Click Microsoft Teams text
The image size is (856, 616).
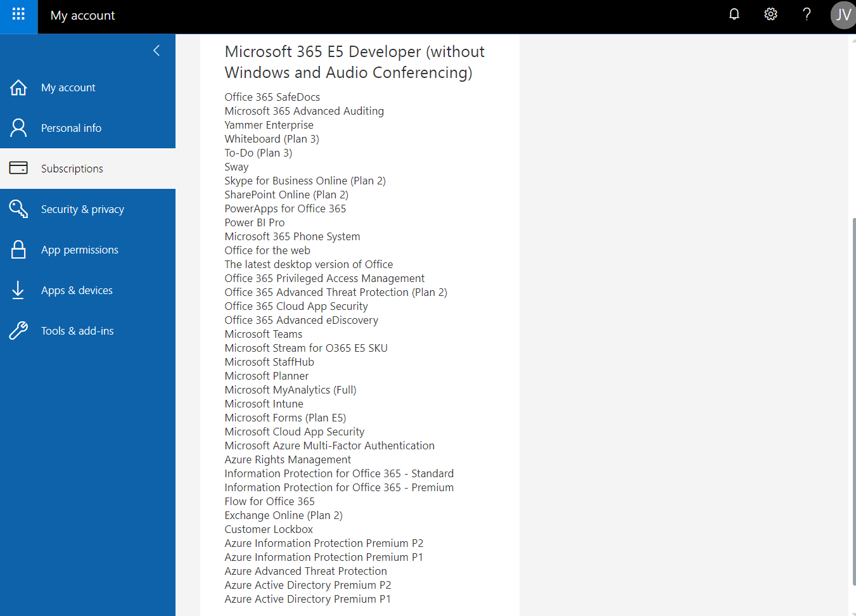(x=263, y=334)
